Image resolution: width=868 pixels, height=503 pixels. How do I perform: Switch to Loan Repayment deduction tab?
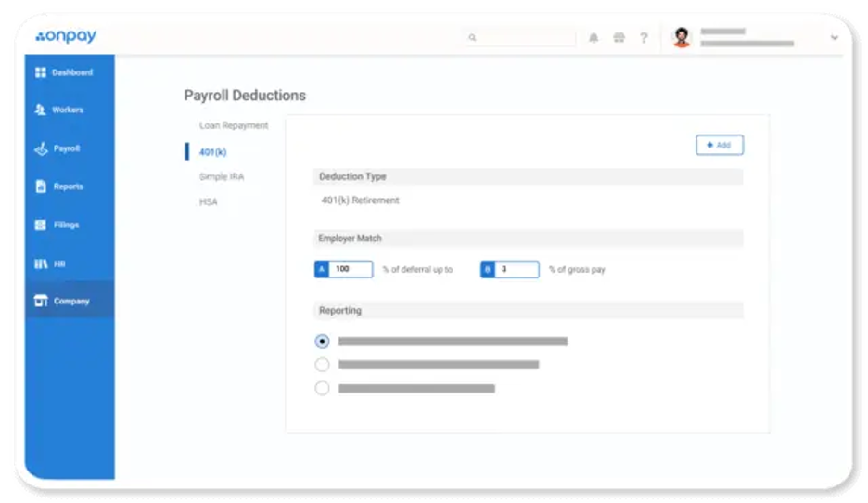tap(234, 126)
